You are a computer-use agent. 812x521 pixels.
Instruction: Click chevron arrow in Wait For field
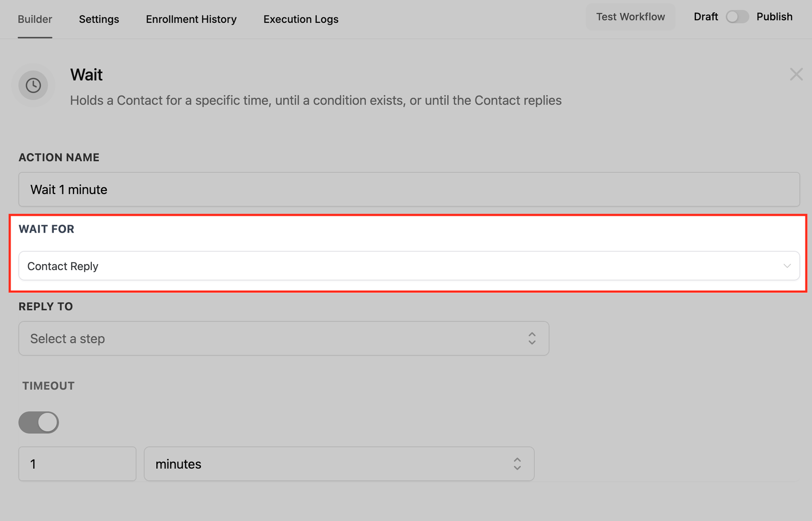tap(787, 266)
